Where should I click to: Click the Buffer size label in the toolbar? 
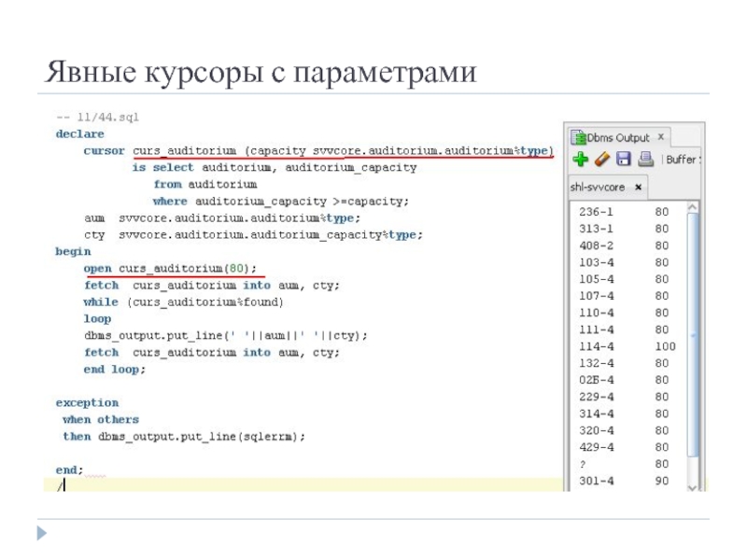pyautogui.click(x=683, y=160)
